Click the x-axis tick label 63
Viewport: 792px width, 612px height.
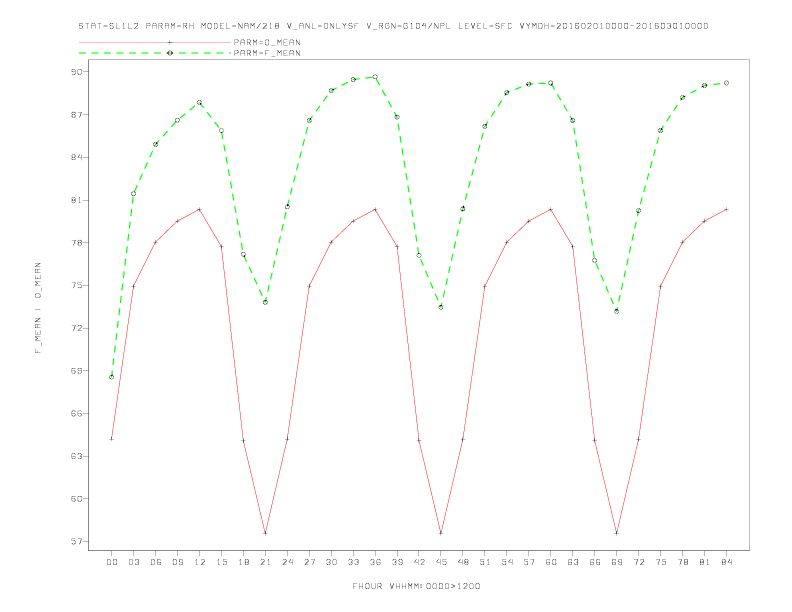573,562
